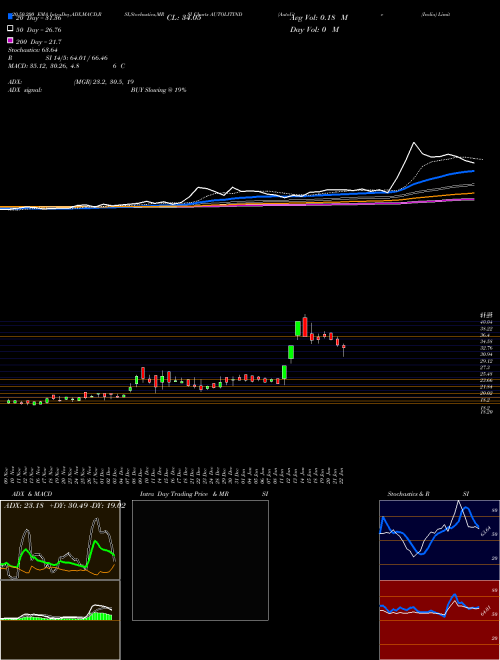Click the '(MGR) 23.2, 30.5, 19' ADX values
This screenshot has width=500, height=660.
104,82
